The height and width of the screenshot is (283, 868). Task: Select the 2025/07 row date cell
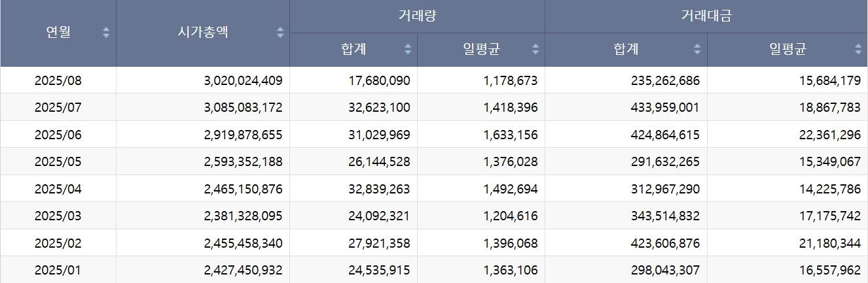coord(58,107)
